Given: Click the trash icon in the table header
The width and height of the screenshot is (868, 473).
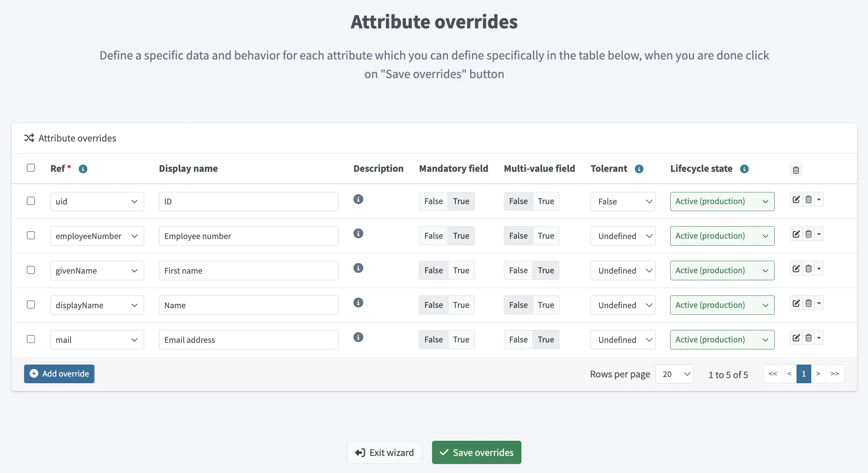Looking at the screenshot, I should coord(796,169).
